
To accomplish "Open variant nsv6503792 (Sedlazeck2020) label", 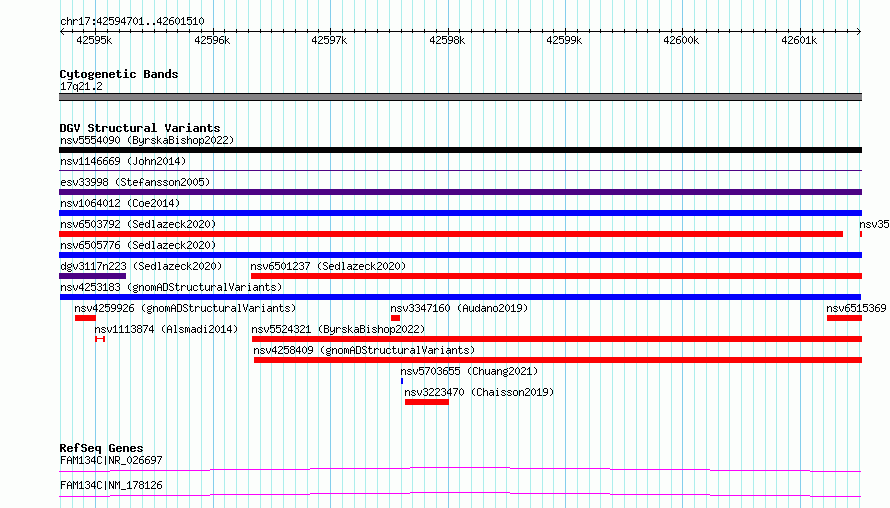I will 138,224.
